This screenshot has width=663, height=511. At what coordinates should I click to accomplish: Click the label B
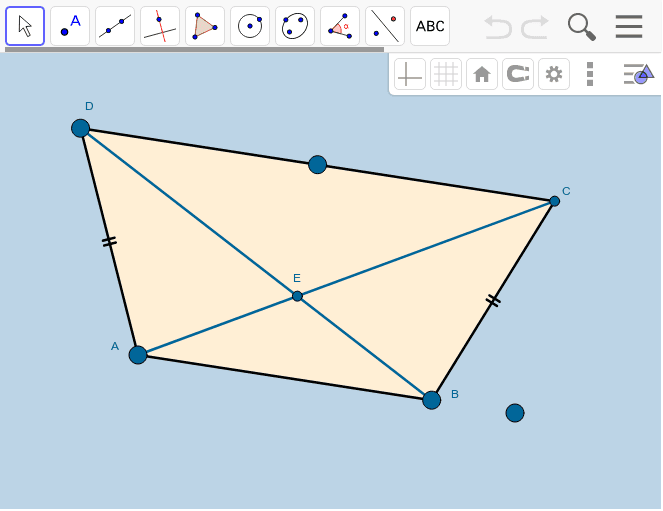click(455, 394)
